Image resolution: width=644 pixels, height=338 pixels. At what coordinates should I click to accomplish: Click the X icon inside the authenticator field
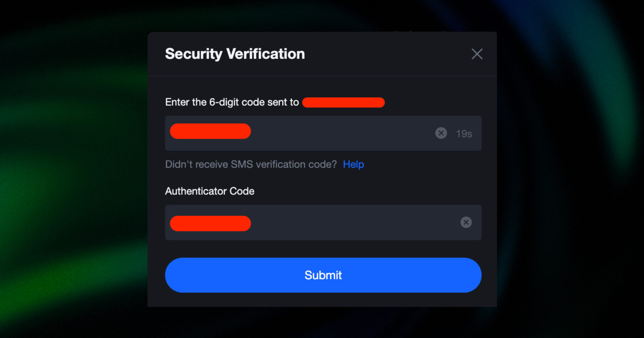(466, 222)
